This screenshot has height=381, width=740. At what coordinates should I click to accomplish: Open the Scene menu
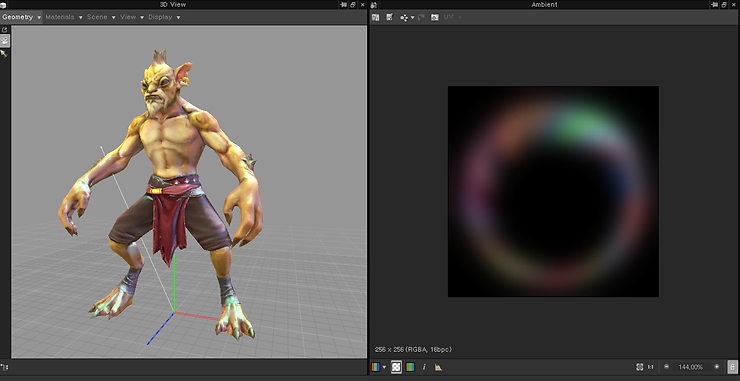[97, 17]
